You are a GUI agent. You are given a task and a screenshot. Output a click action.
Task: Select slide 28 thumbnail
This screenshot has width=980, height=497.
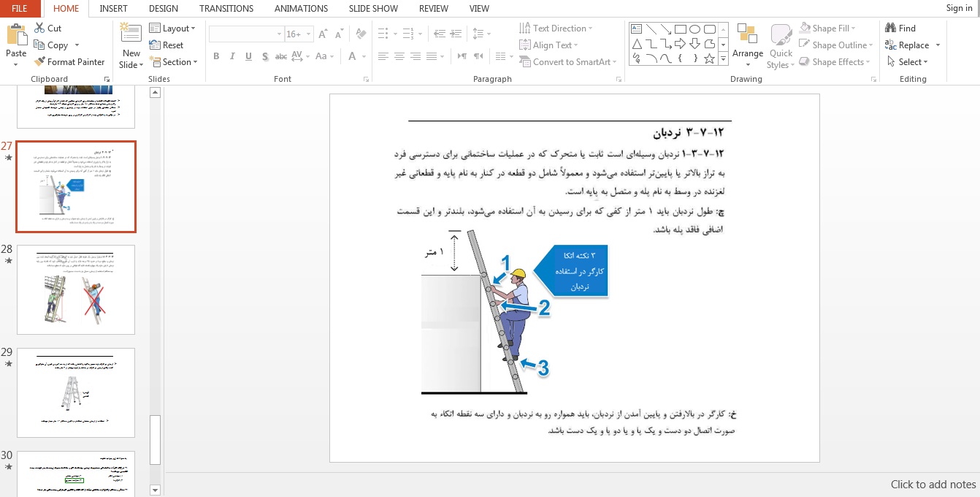(76, 289)
